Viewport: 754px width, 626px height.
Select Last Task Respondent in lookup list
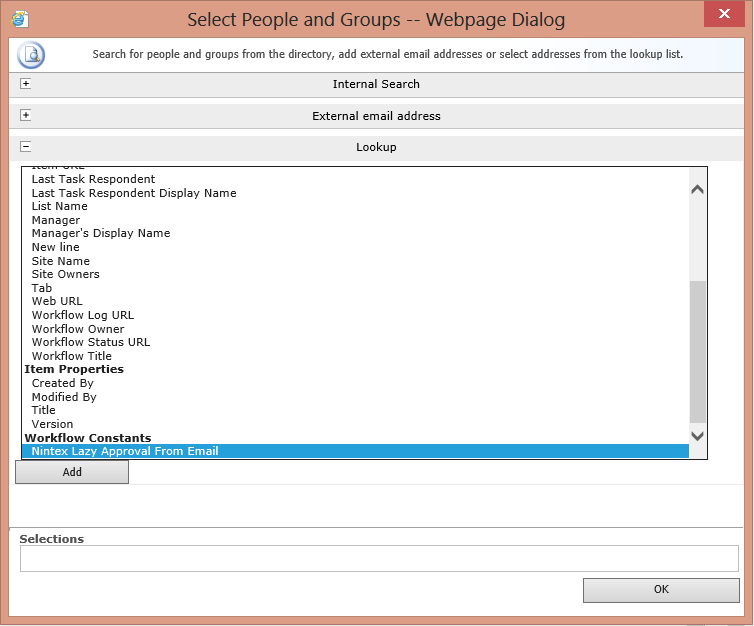pyautogui.click(x=93, y=179)
